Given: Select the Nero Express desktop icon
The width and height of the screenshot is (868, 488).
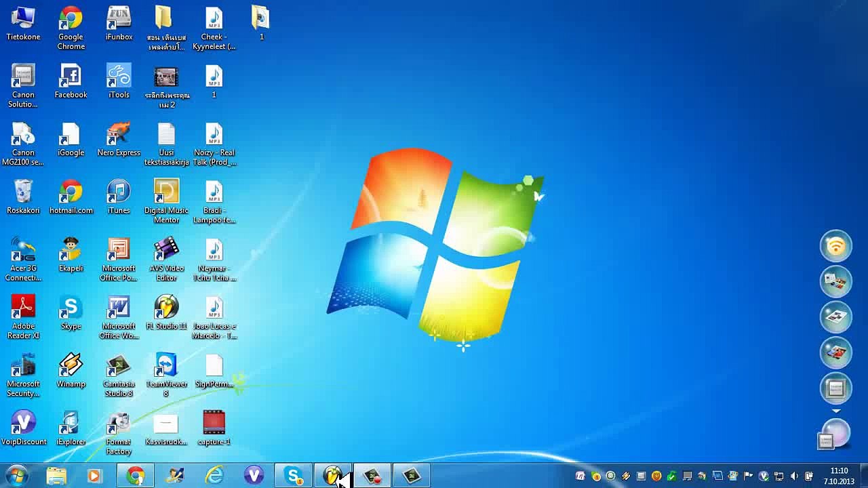Looking at the screenshot, I should [x=119, y=139].
